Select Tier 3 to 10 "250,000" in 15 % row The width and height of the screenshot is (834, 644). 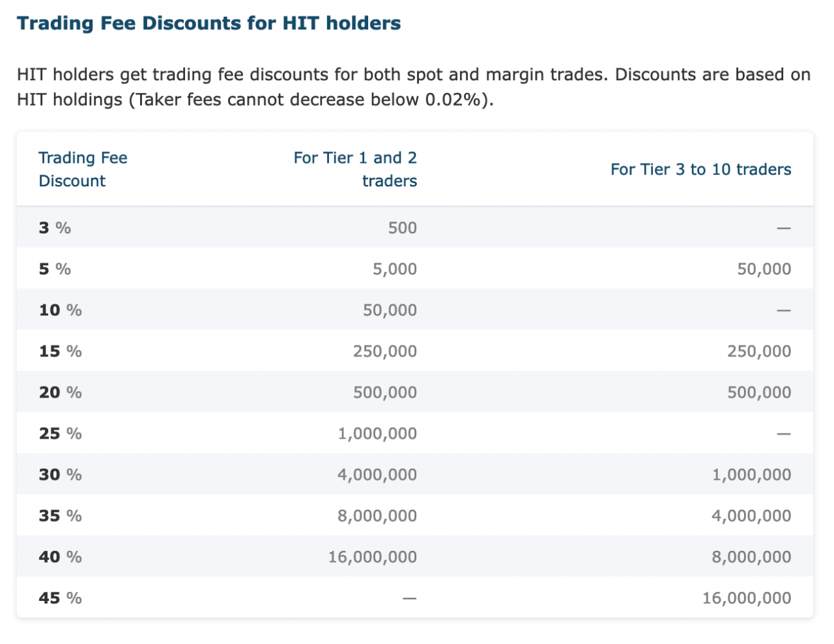[759, 351]
